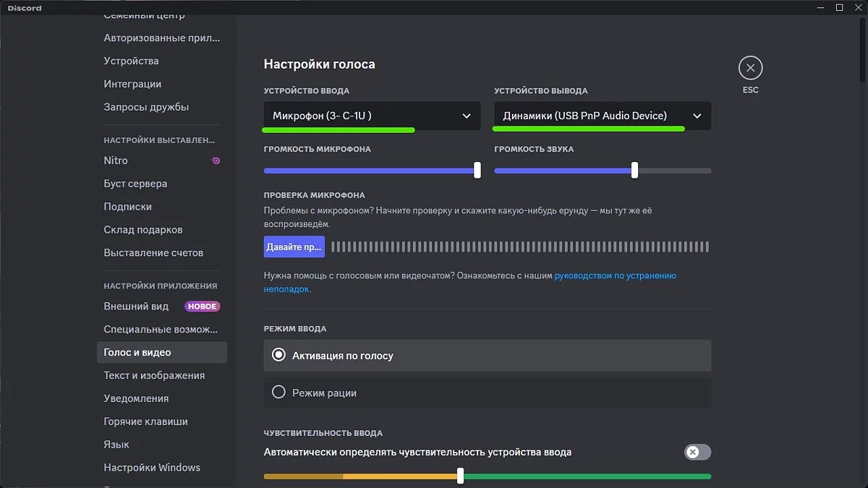Minimize the Discord window
This screenshot has width=868, height=488.
point(819,7)
